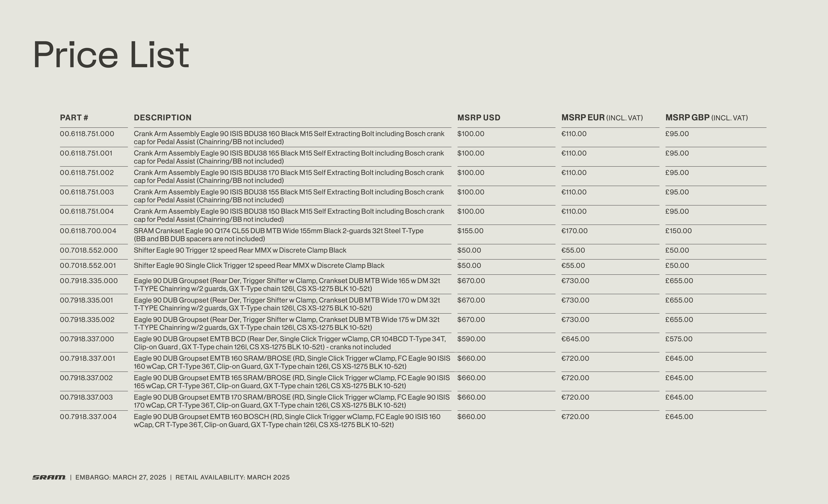828x504 pixels.
Task: Click EMBARGO: MARCH 27, 2025 footer text
Action: coord(121,477)
